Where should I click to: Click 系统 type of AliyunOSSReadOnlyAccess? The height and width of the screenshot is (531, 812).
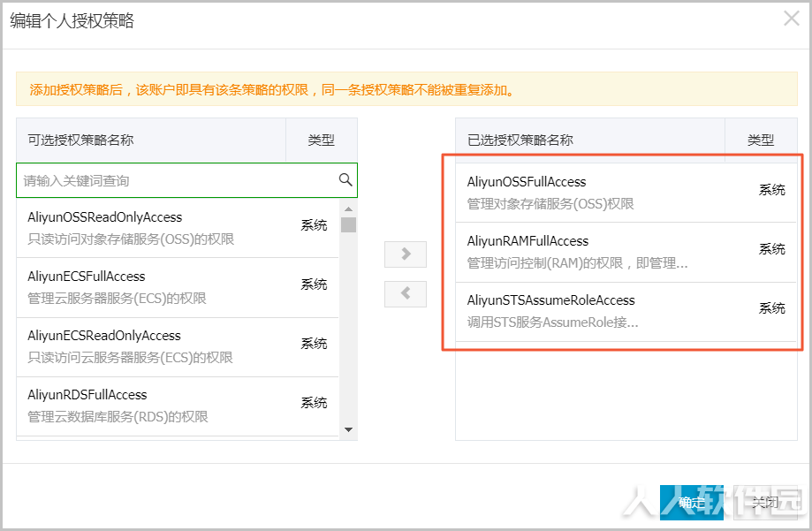click(x=314, y=225)
